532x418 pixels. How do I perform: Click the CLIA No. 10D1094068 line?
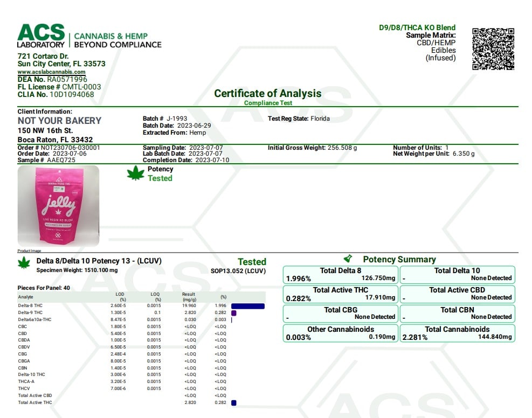56,94
